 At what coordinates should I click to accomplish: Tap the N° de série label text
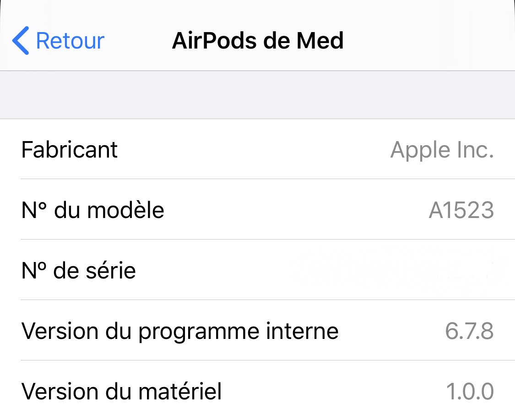[x=77, y=271]
